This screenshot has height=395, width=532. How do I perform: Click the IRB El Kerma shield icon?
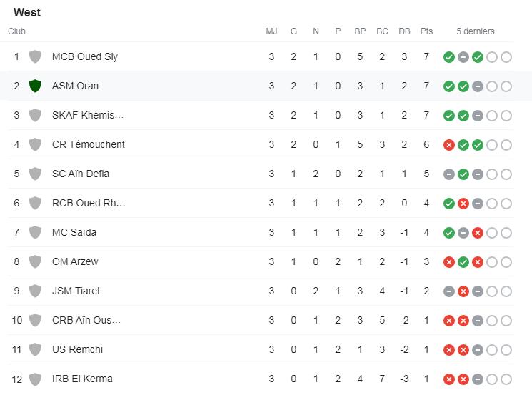coord(35,379)
